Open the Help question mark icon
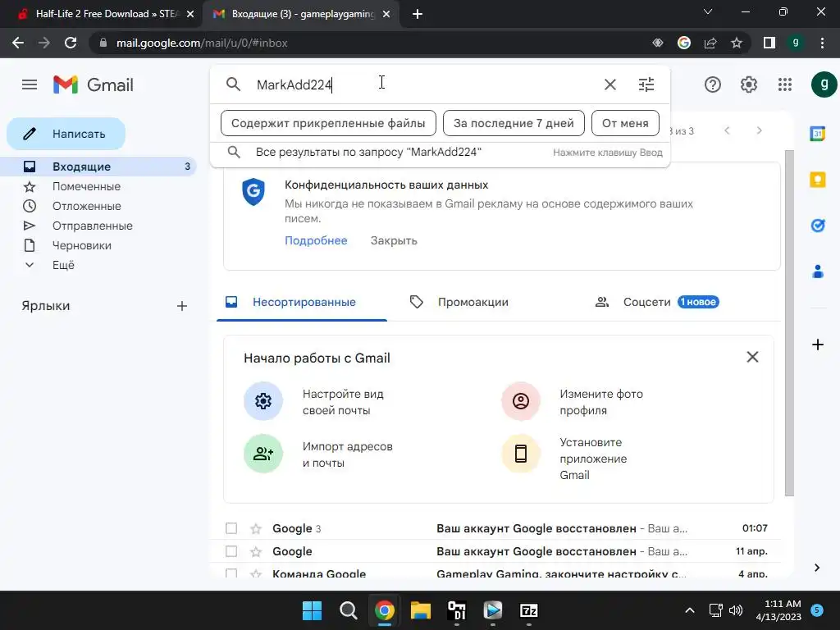 pos(713,84)
